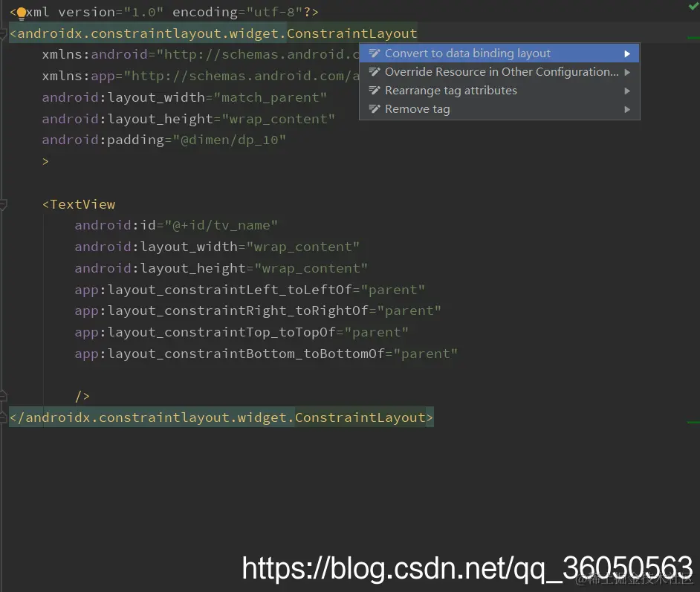Image resolution: width=700 pixels, height=592 pixels.
Task: Click the opening androidx ConstraintLayout tag name
Action: point(217,33)
